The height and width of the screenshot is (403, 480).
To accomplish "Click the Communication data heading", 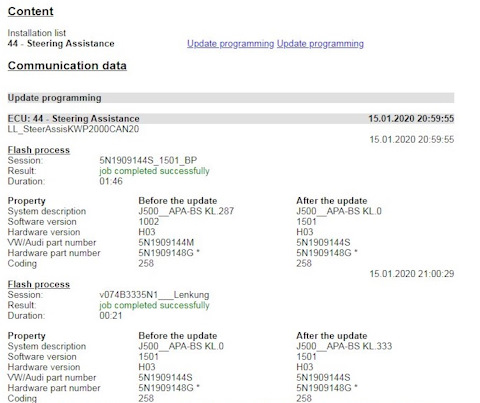I will pyautogui.click(x=67, y=65).
